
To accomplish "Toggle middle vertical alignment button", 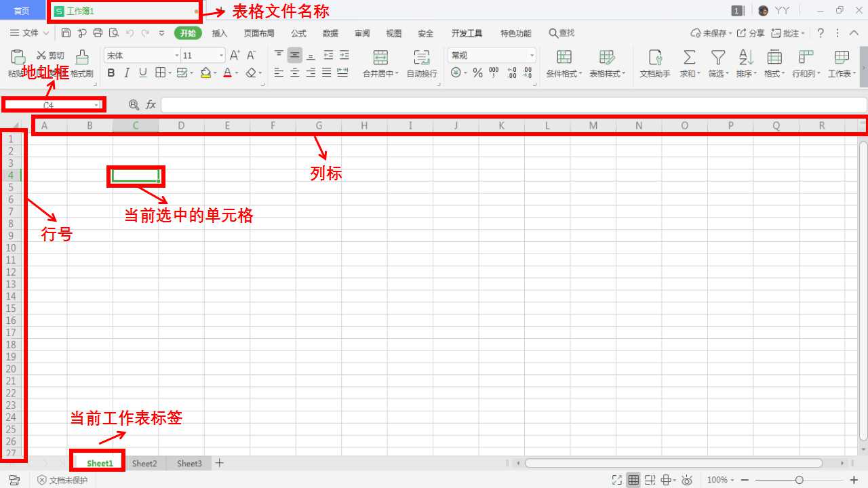I will coord(294,55).
